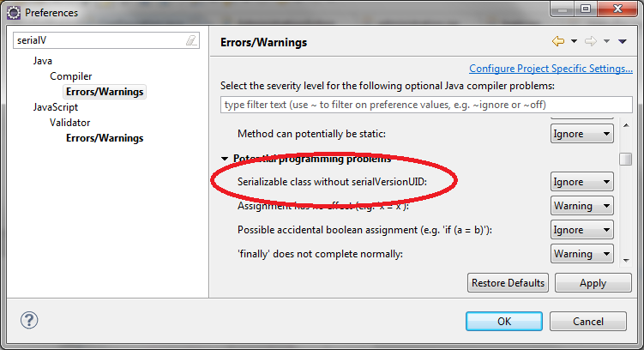Click the Eclipse icon in title bar
This screenshot has width=644, height=350.
tap(11, 13)
